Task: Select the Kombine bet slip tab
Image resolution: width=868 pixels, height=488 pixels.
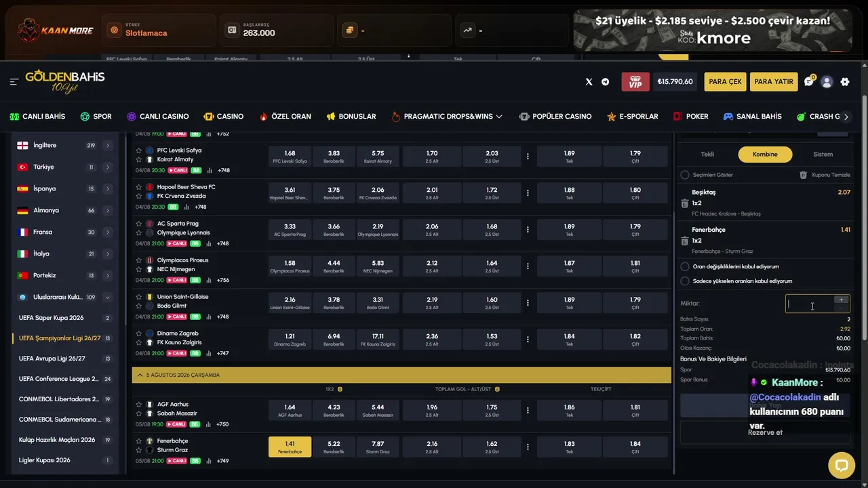Action: [765, 154]
